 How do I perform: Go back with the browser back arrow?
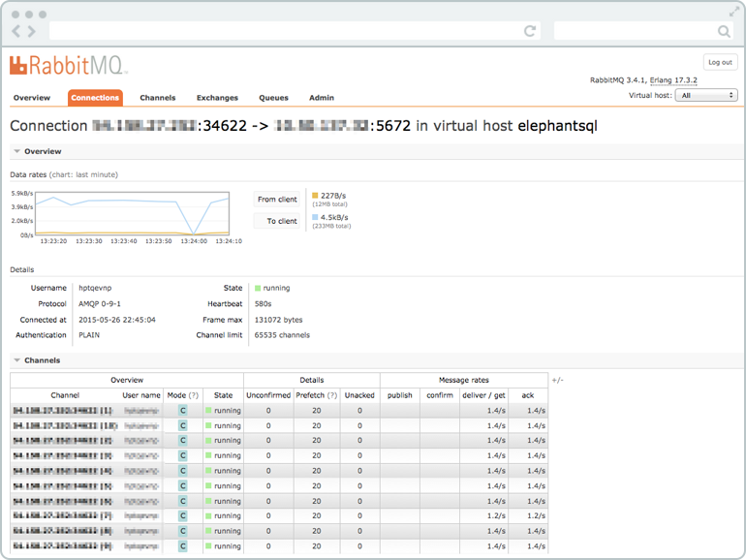pyautogui.click(x=16, y=31)
